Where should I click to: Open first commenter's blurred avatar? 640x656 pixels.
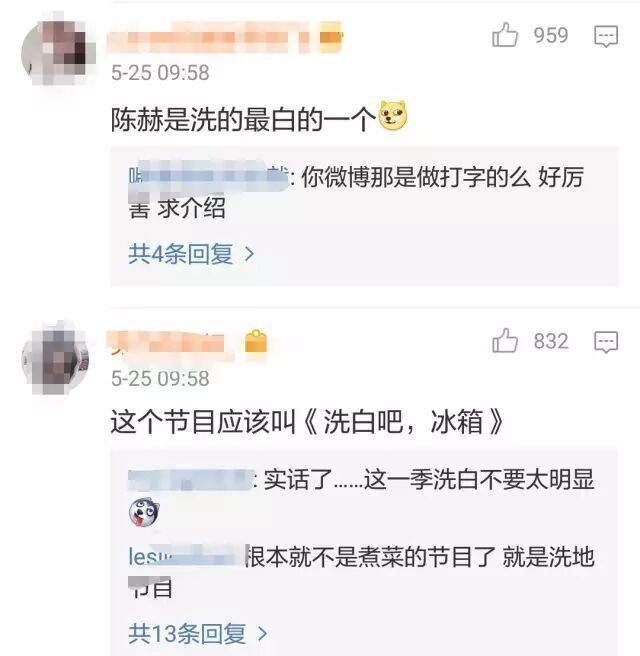58,51
